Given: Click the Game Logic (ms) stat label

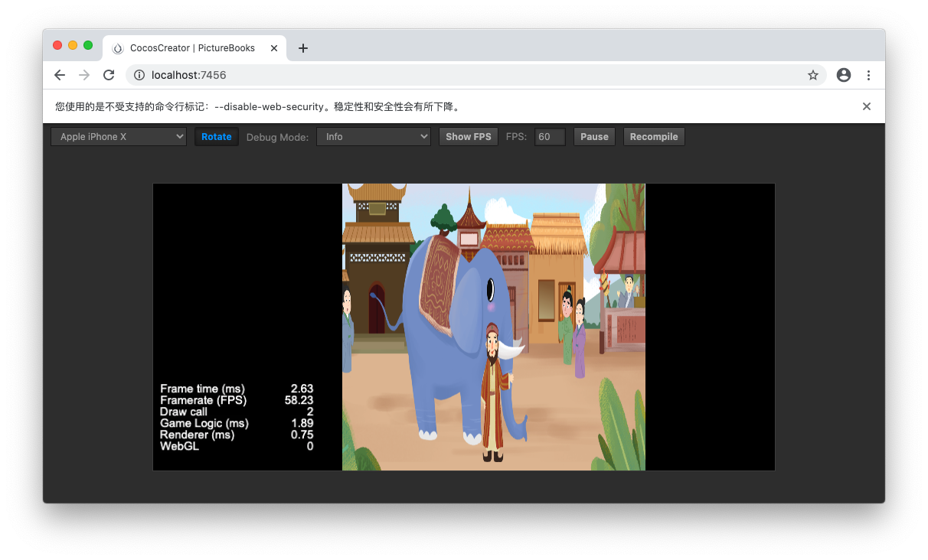Looking at the screenshot, I should tap(204, 423).
